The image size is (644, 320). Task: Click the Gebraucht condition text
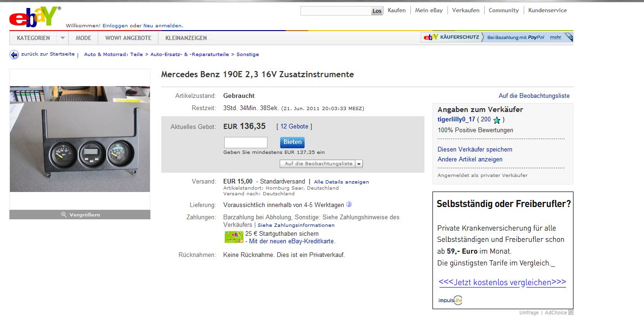[239, 96]
